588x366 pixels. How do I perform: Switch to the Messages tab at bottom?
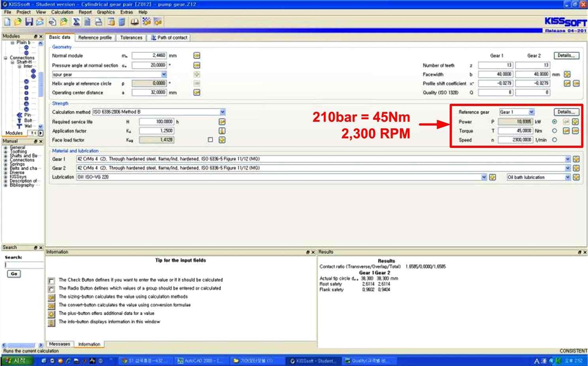point(59,344)
